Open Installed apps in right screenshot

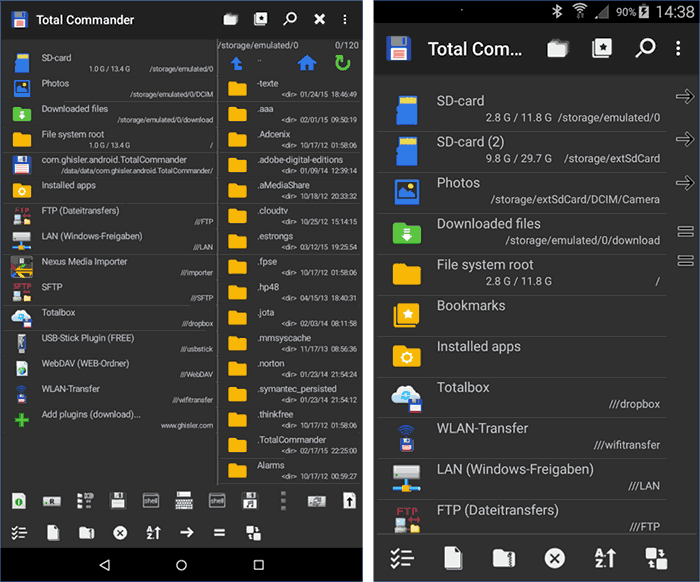522,356
